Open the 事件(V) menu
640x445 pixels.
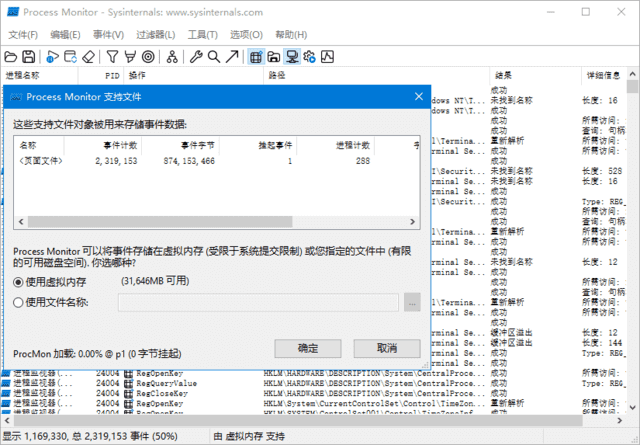pyautogui.click(x=108, y=35)
